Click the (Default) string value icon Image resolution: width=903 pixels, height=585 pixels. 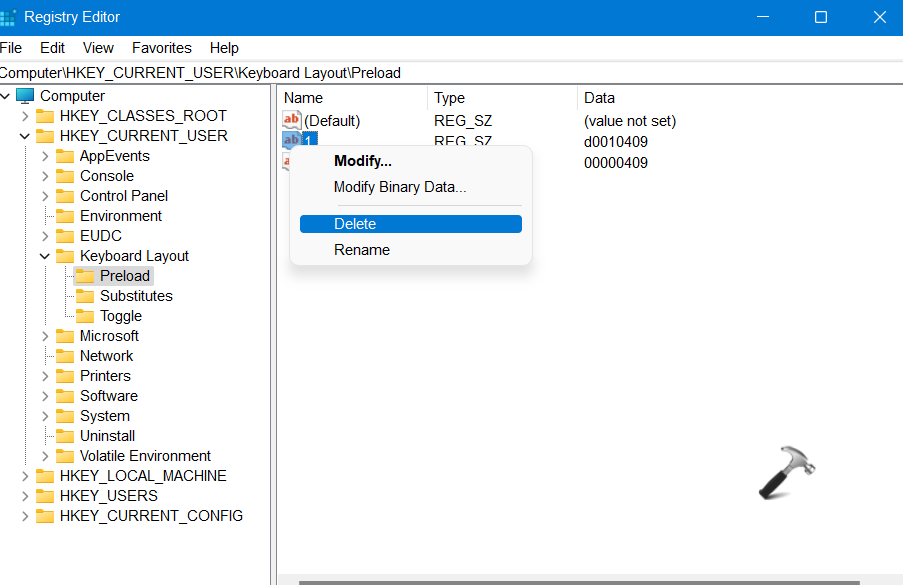[x=292, y=121]
